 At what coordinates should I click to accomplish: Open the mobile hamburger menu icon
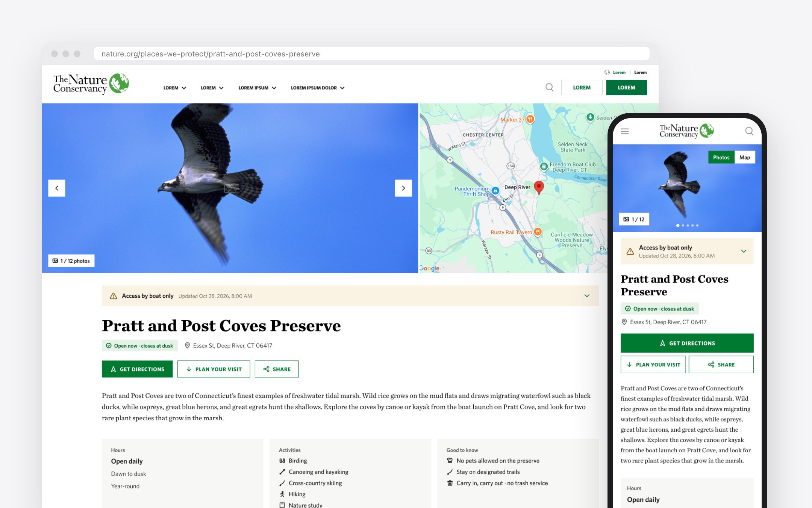624,131
